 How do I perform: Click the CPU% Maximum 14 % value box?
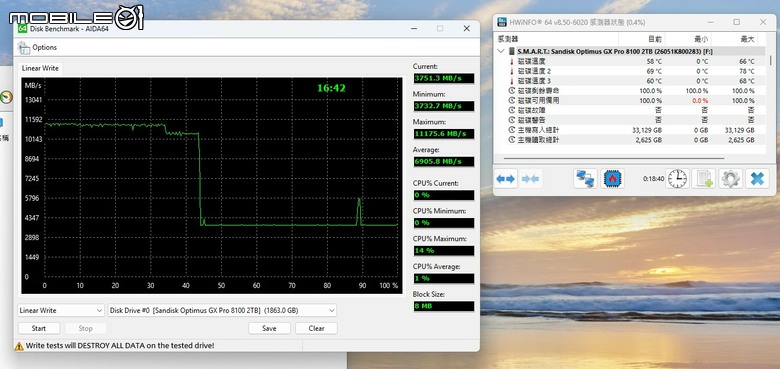point(444,251)
